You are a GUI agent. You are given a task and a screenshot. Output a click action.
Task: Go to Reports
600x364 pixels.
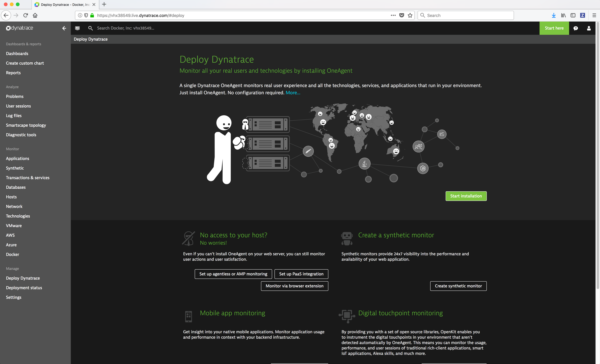coord(13,73)
